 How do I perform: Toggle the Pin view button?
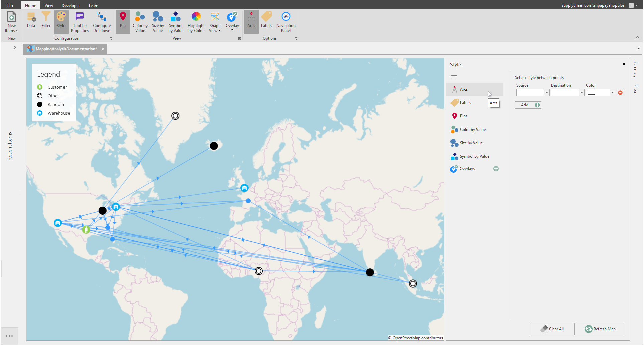click(123, 22)
